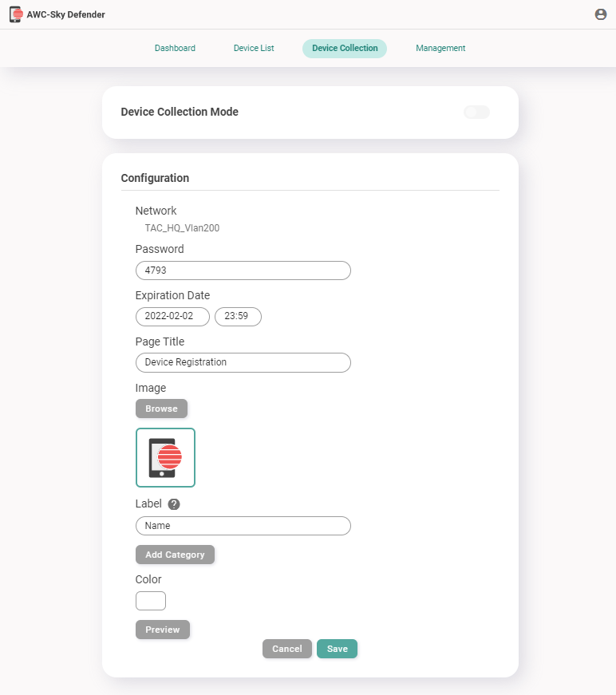Image resolution: width=616 pixels, height=695 pixels.
Task: Click the AWC-Sky Defender logo icon
Action: [x=16, y=14]
